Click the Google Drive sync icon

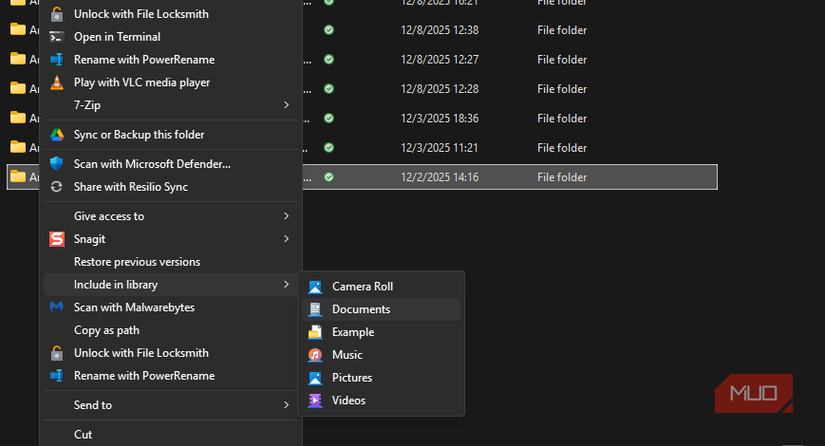[x=57, y=135]
